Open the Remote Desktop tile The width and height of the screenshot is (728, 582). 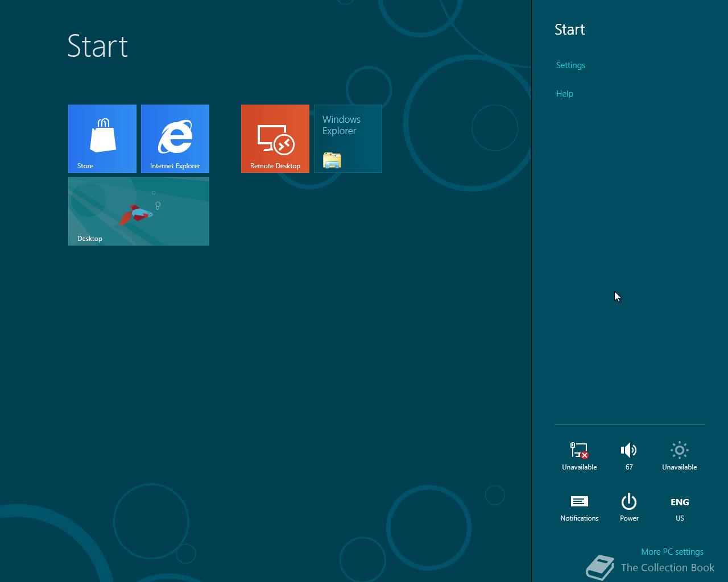pos(275,139)
